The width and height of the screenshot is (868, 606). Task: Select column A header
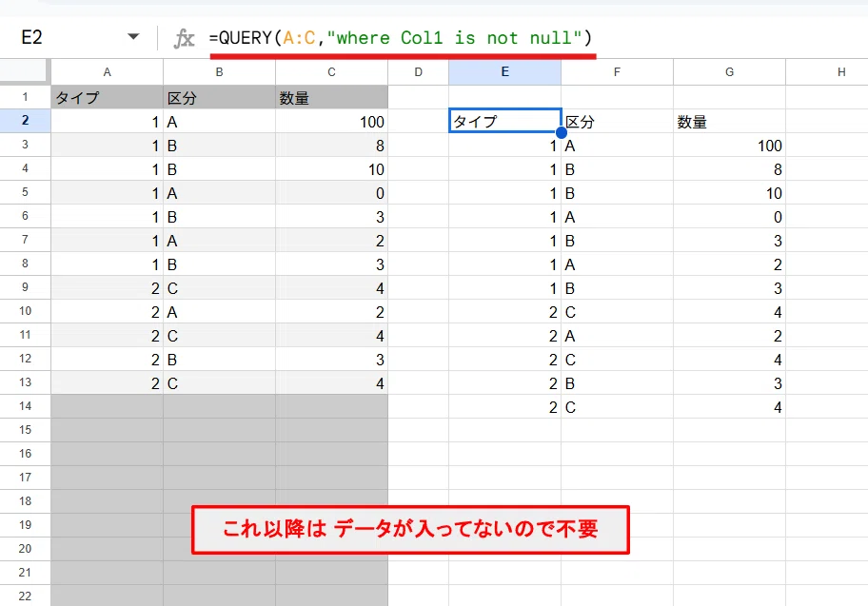coord(107,72)
